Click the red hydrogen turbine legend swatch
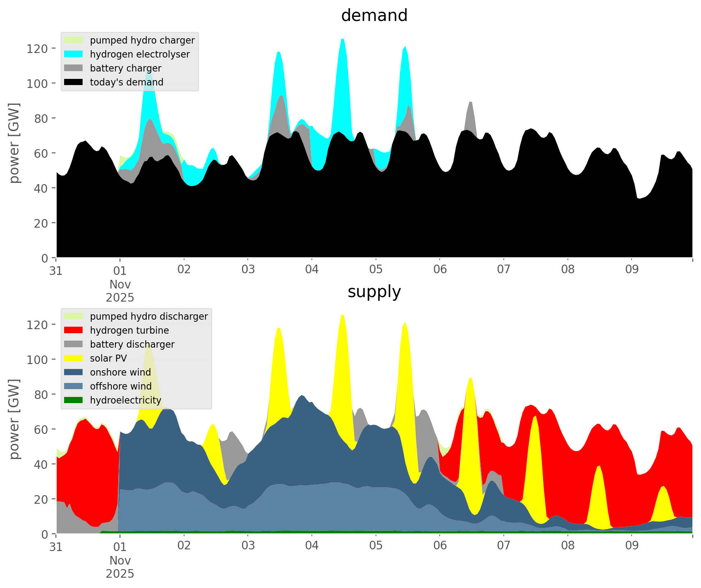This screenshot has height=588, width=701. pyautogui.click(x=74, y=330)
